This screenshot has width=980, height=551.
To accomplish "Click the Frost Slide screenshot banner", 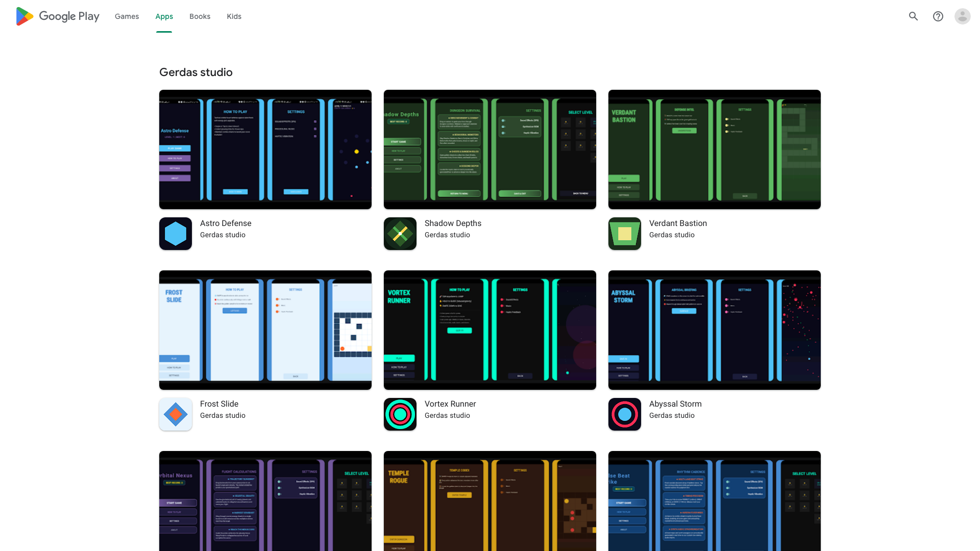I will coord(265,330).
